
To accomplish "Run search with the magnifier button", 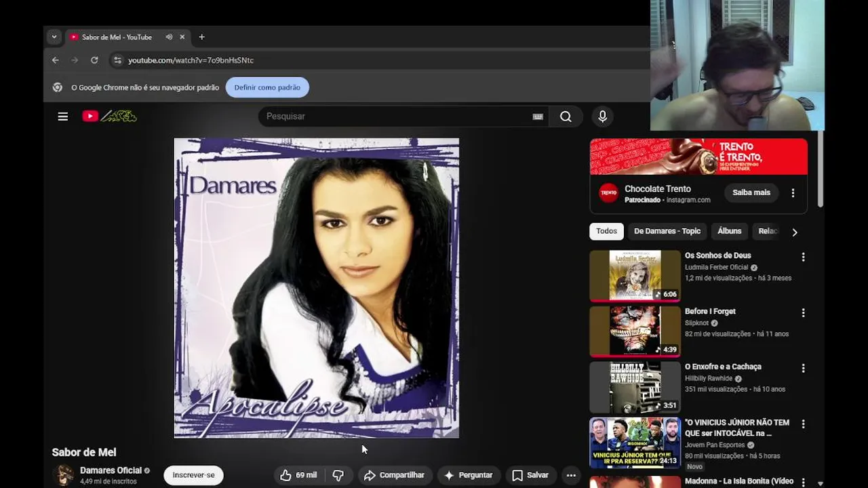I will pos(566,117).
